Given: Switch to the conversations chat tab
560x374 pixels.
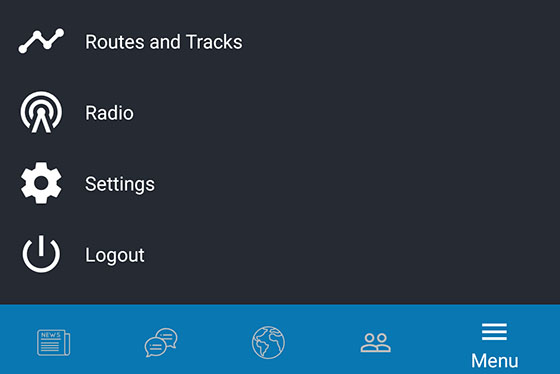Looking at the screenshot, I should point(161,342).
